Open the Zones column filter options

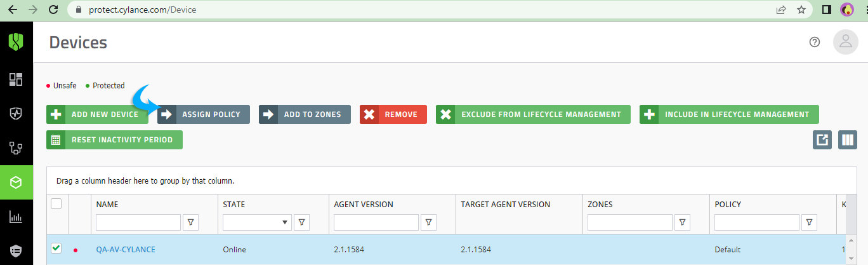[x=682, y=222]
